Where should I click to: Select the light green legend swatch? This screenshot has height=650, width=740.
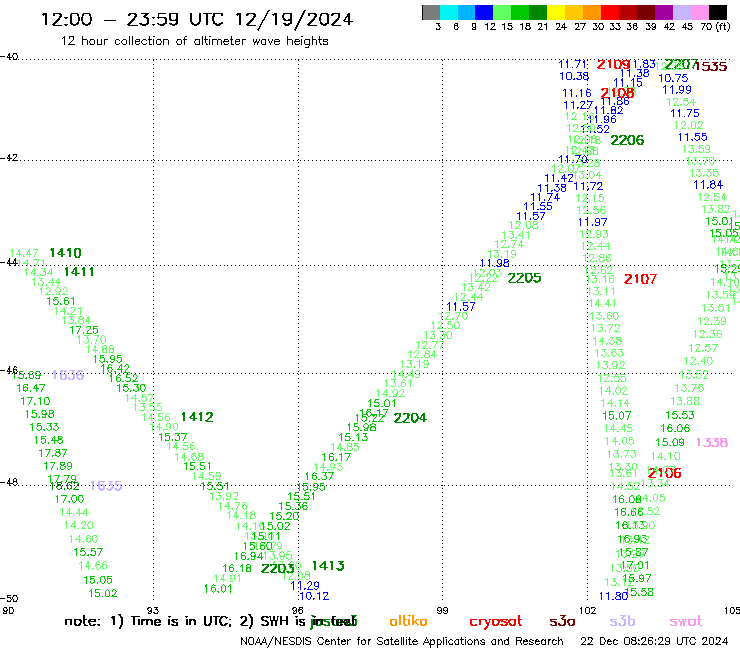[502, 12]
